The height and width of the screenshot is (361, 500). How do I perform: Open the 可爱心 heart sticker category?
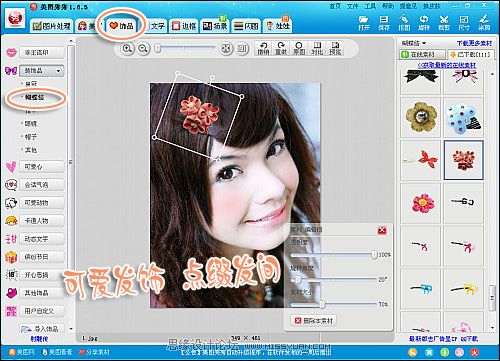42,166
